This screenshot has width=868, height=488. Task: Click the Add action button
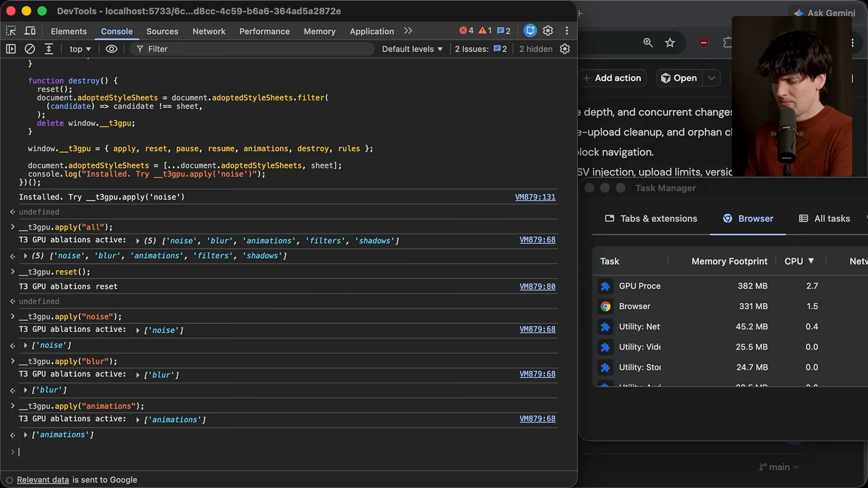point(612,78)
